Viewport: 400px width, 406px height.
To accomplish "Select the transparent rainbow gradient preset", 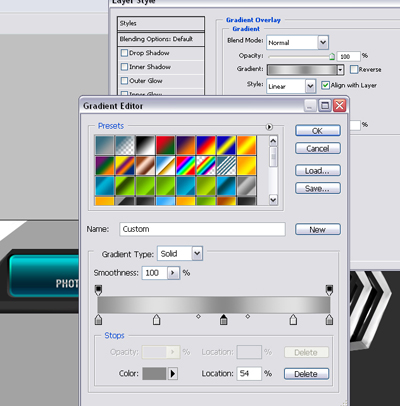I will (x=206, y=166).
